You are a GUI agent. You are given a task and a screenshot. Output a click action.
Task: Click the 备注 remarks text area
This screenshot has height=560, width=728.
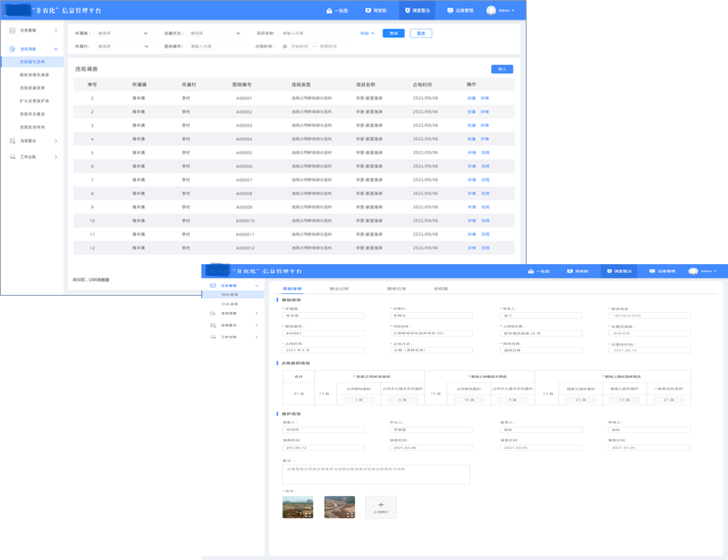point(376,475)
